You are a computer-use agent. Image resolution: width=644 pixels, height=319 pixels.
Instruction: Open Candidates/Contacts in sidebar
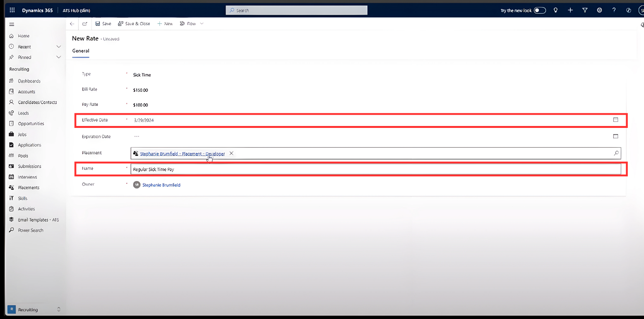pos(37,102)
